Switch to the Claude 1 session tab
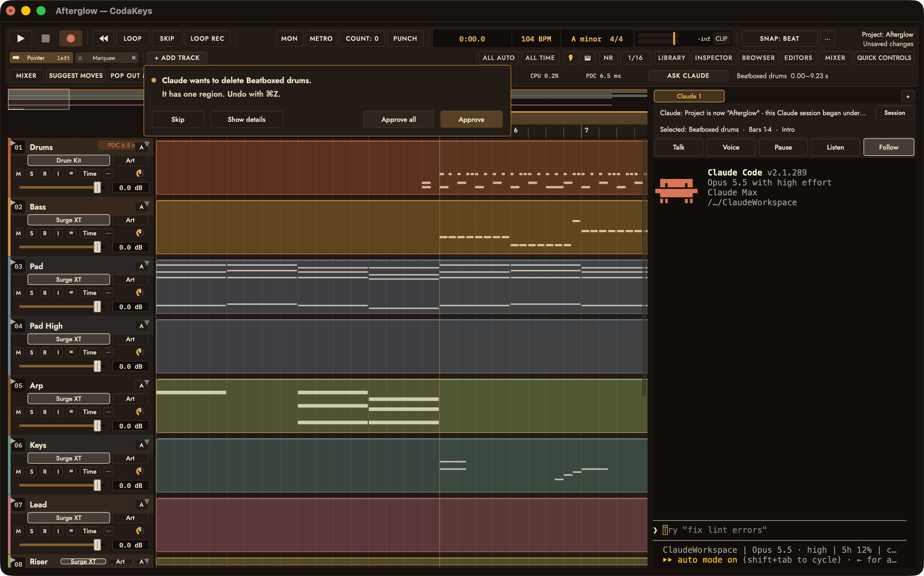 pyautogui.click(x=689, y=96)
